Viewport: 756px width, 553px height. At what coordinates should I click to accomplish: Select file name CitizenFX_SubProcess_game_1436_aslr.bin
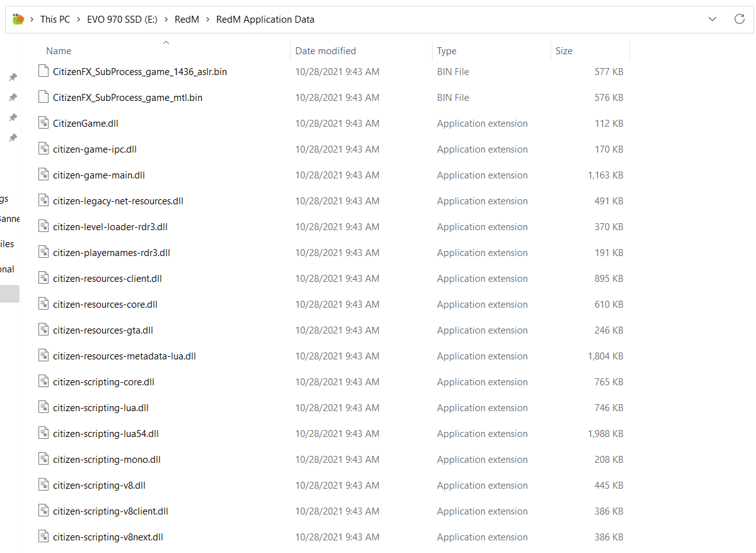point(140,72)
